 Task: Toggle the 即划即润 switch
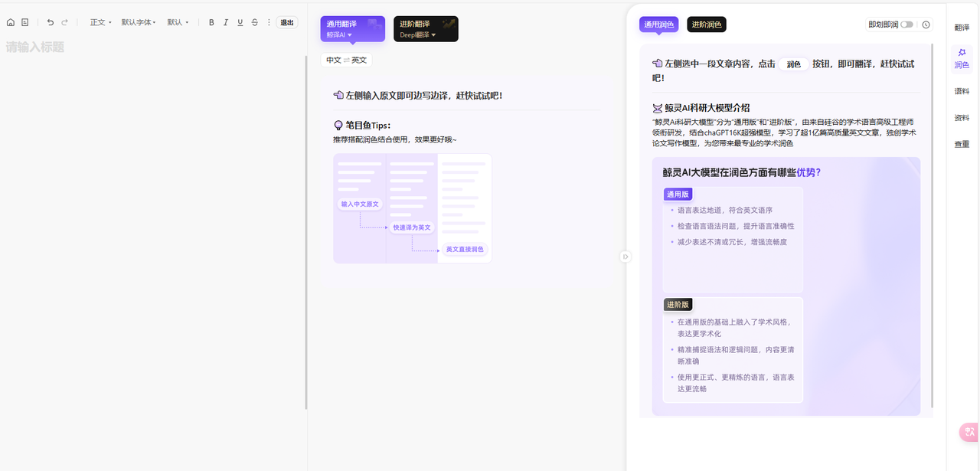[x=907, y=25]
